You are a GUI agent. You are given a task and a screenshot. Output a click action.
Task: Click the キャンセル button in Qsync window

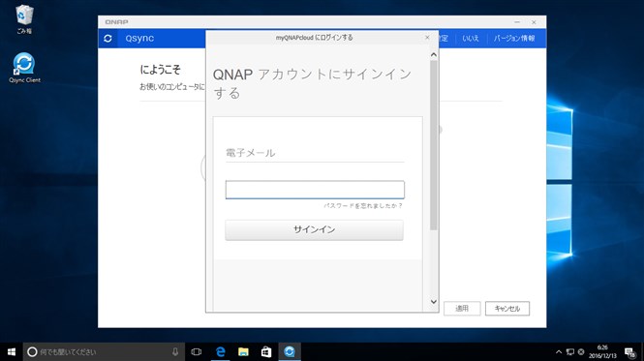[507, 309]
